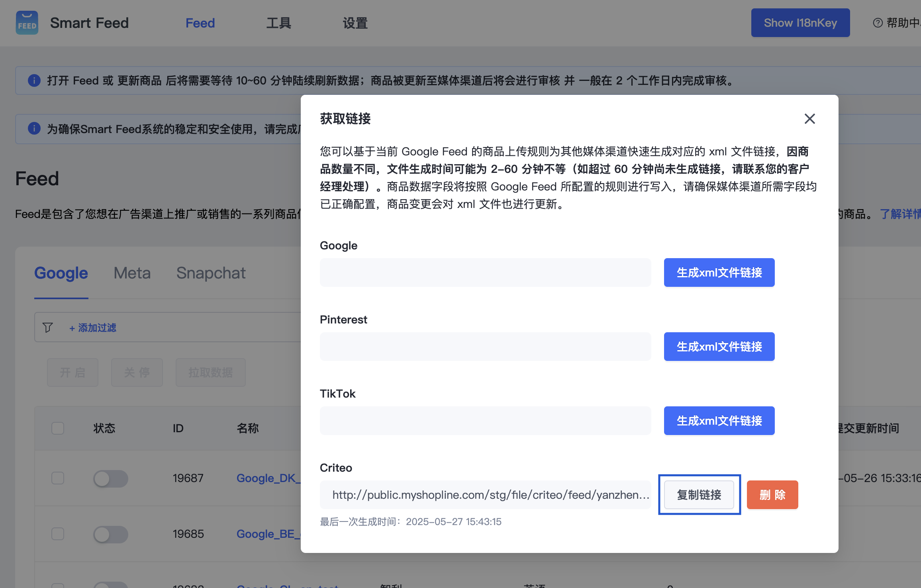The width and height of the screenshot is (921, 588).
Task: Check the checkbox for row 19685
Action: 58,534
